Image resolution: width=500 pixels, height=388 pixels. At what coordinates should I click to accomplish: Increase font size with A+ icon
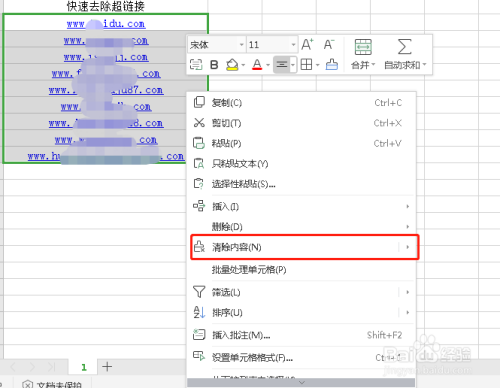(307, 45)
